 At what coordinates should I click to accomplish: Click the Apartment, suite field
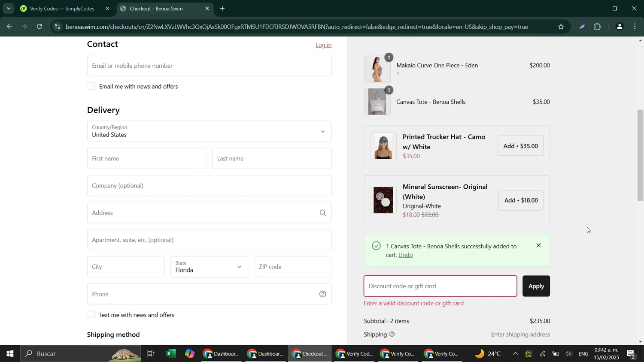[x=209, y=240]
